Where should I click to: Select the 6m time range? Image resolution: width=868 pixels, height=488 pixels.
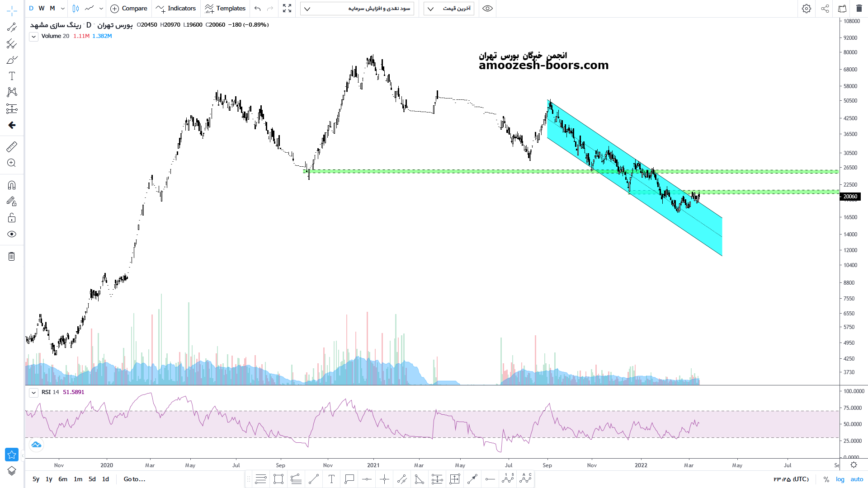pos(63,479)
